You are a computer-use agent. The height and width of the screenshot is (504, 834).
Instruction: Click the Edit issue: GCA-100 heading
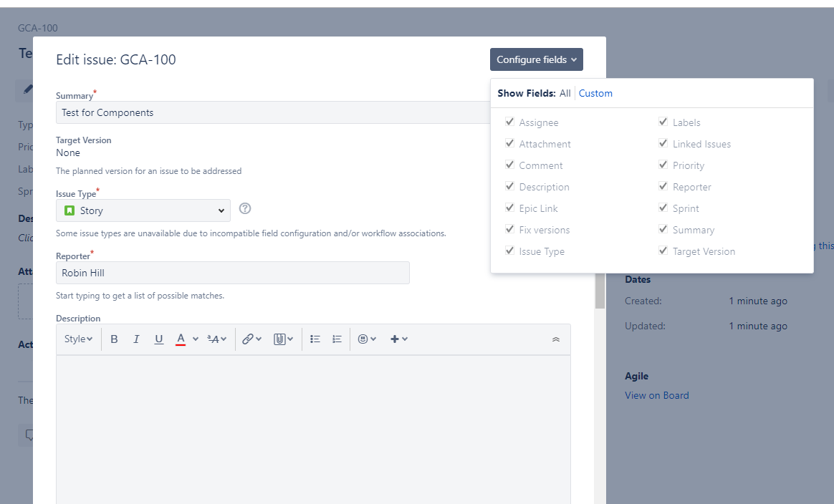[x=116, y=59]
